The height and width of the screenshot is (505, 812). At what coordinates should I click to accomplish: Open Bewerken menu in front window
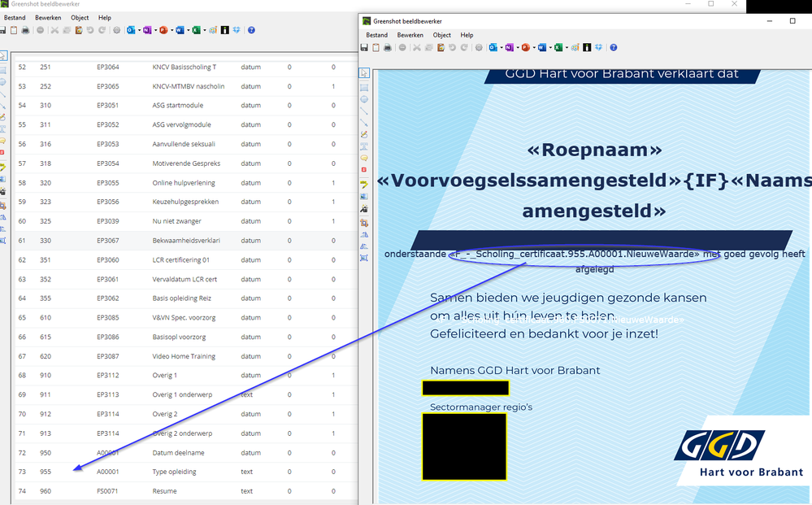[410, 35]
